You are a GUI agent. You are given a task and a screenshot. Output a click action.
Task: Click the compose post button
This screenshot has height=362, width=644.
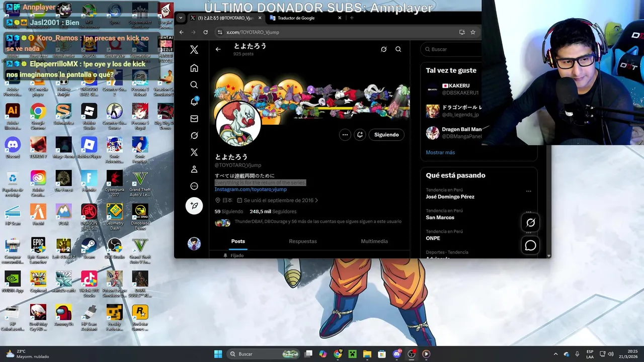194,206
